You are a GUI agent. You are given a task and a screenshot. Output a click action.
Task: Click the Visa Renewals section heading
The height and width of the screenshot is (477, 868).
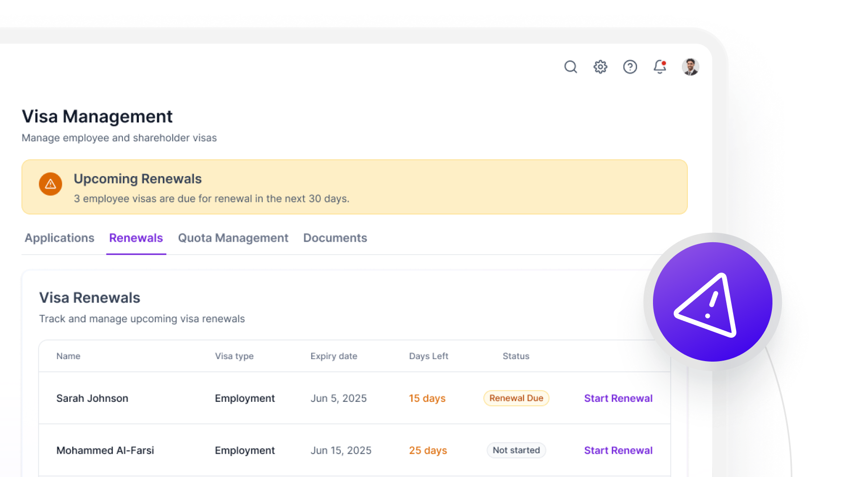point(90,298)
